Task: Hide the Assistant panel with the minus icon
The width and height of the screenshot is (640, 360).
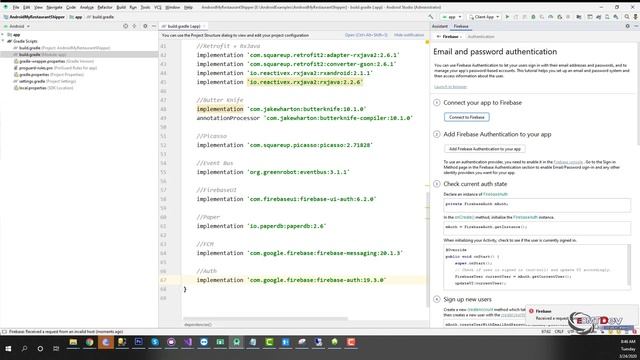Action: (x=636, y=26)
